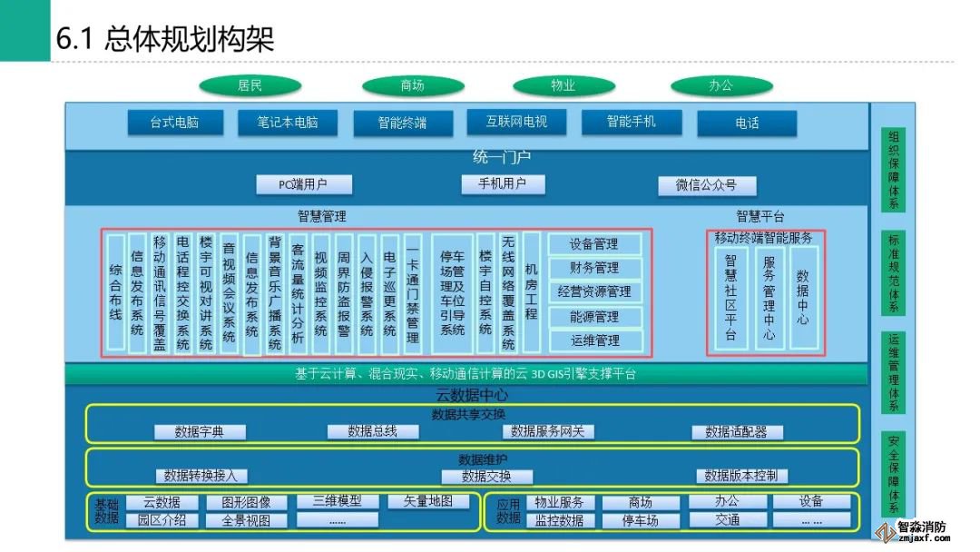The width and height of the screenshot is (980, 552).
Task: Click the 数据版本控制 box
Action: click(x=741, y=476)
